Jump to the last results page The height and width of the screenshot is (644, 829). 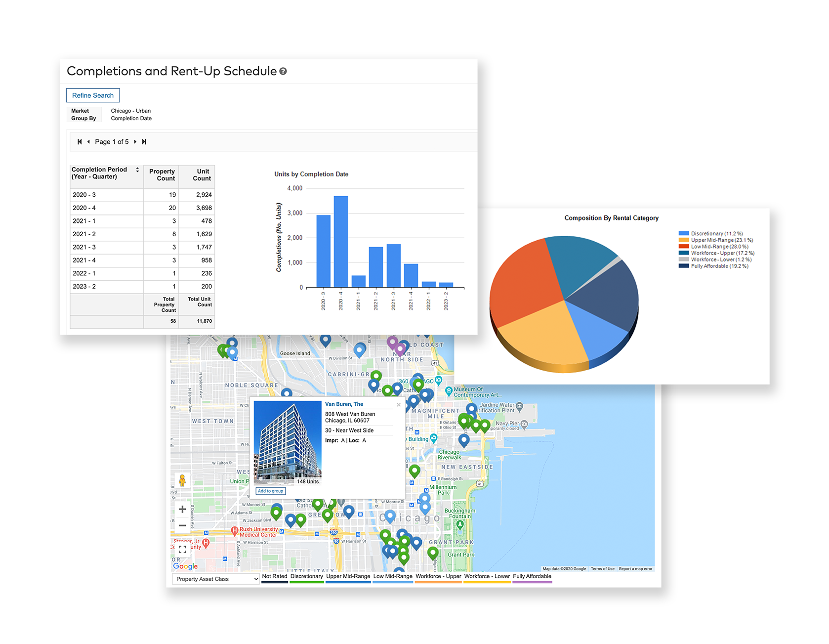coord(144,142)
